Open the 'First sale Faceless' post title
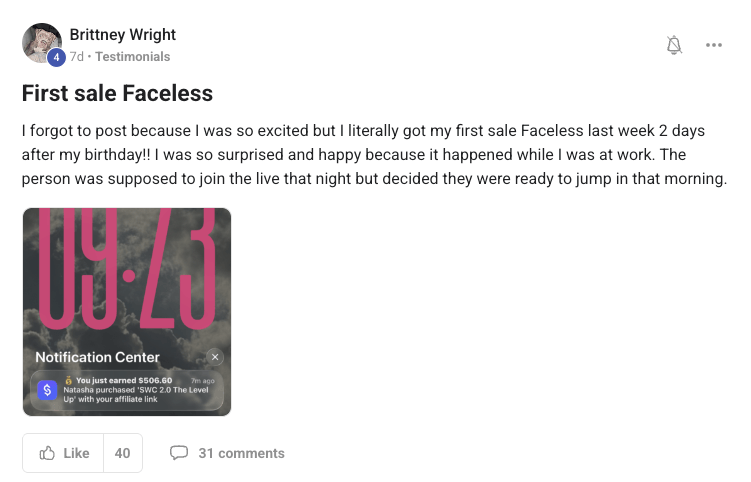Screen dimensions: 751x482 click(117, 94)
